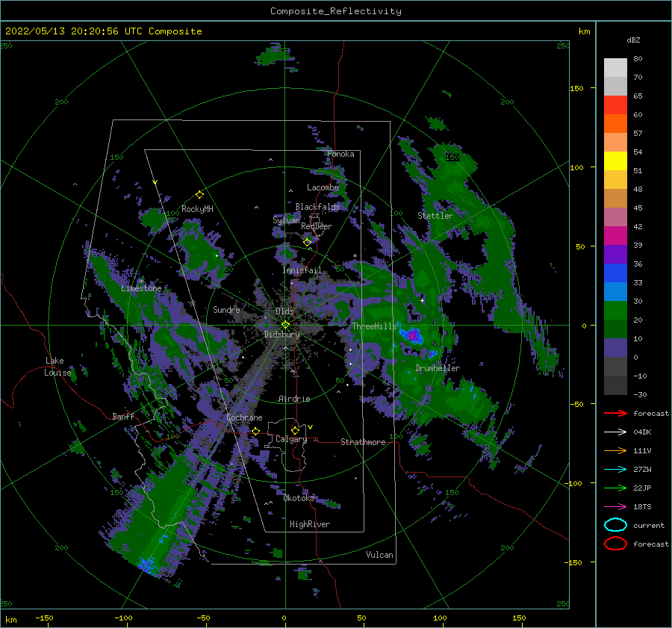Click the Cochrane label
The height and width of the screenshot is (628, 672).
tap(244, 417)
